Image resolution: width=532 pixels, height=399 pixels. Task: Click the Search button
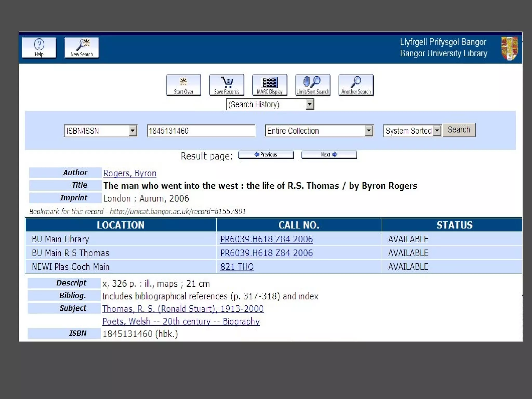click(459, 130)
